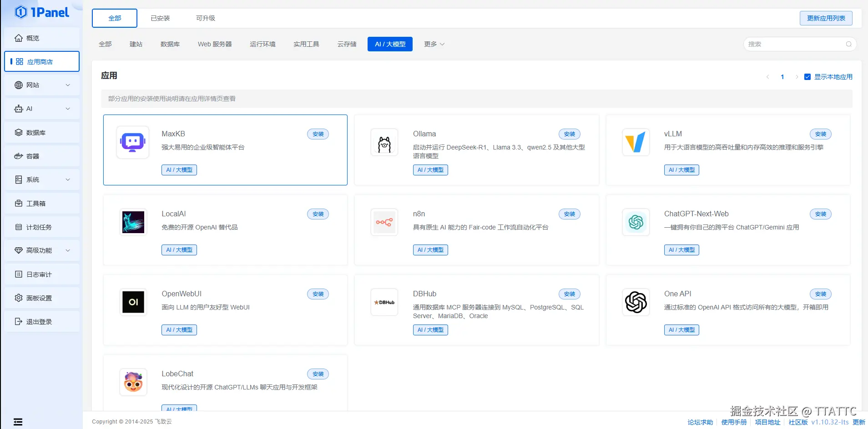Install LobeChat with its 安装 button
The image size is (868, 429).
(318, 374)
